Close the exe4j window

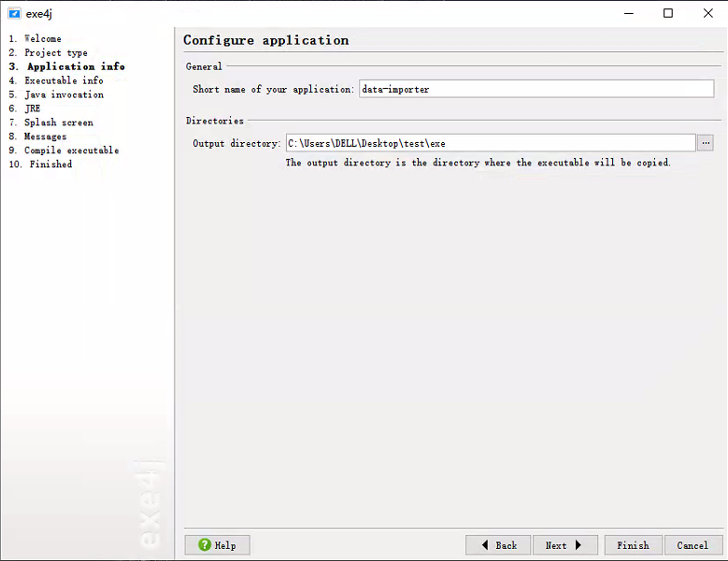click(x=707, y=13)
